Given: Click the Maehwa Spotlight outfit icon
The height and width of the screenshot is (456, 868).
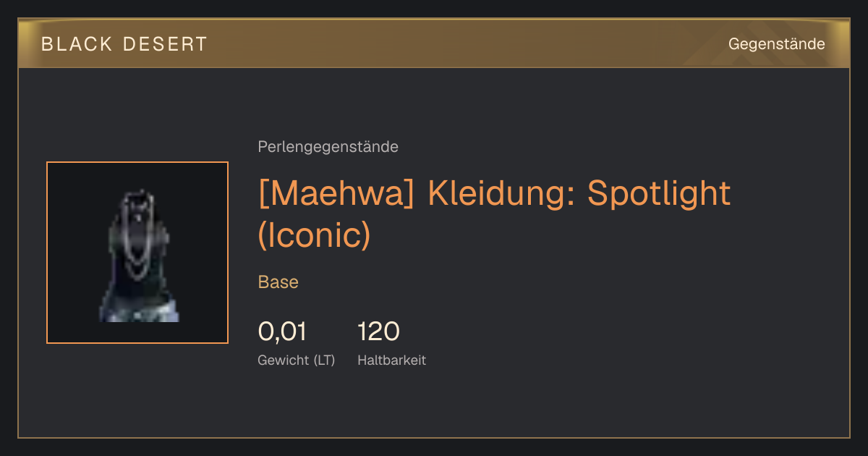Looking at the screenshot, I should (137, 253).
